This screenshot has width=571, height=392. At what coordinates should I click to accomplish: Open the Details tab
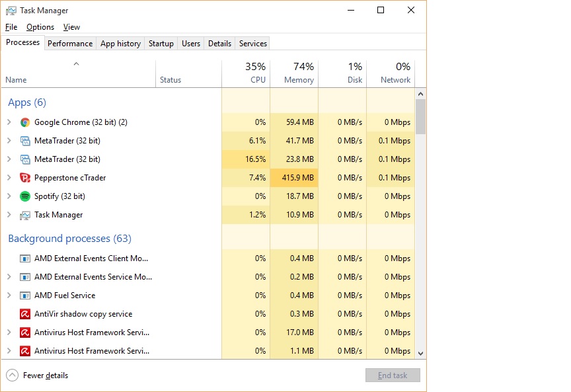point(219,44)
